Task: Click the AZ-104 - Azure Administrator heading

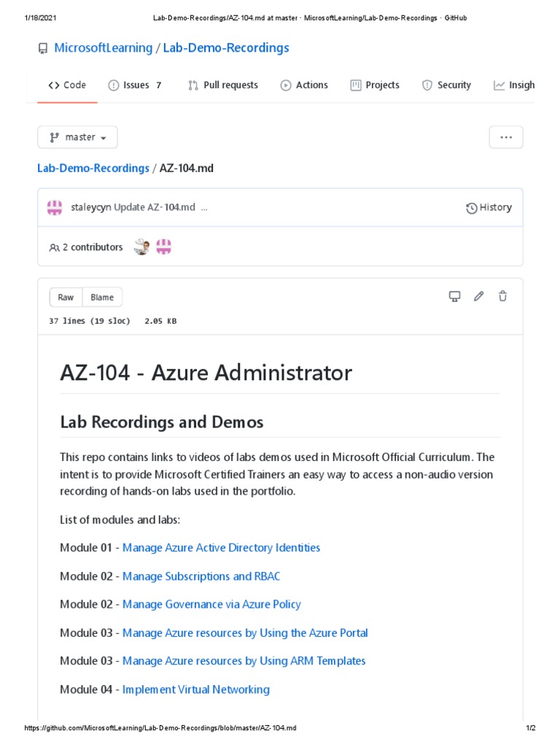Action: pos(206,373)
